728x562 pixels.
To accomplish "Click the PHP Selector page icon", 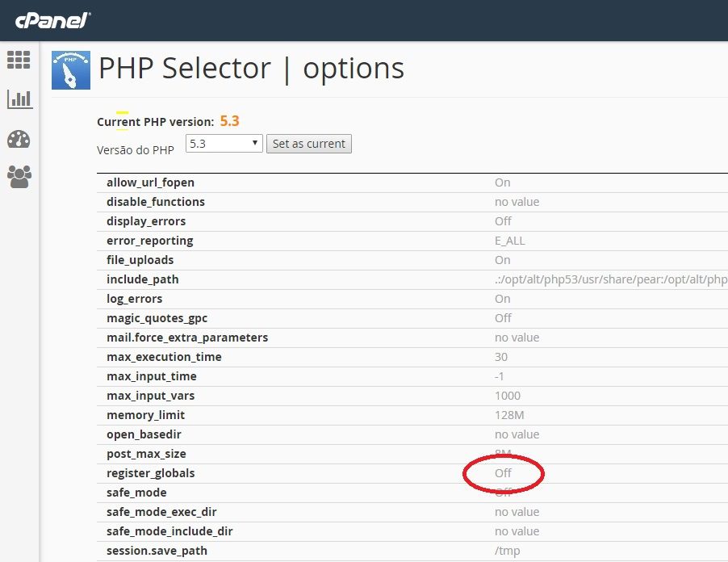I will (70, 70).
